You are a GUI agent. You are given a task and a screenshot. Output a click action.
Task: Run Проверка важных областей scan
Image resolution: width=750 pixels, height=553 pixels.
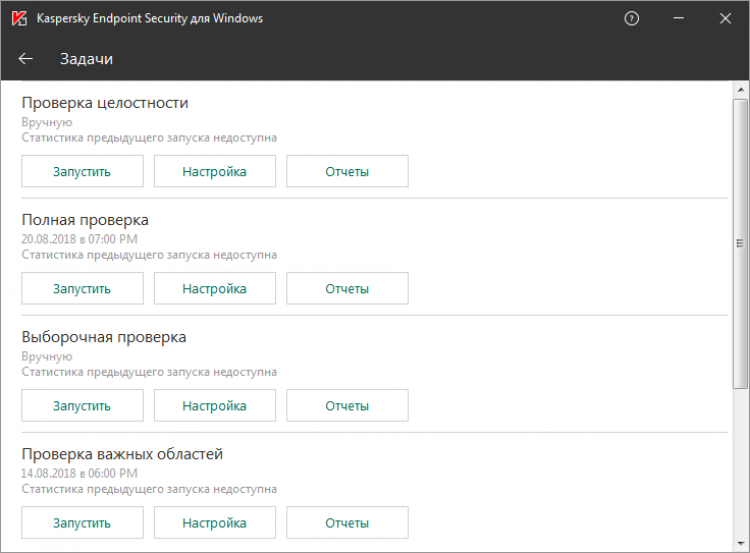pos(82,523)
